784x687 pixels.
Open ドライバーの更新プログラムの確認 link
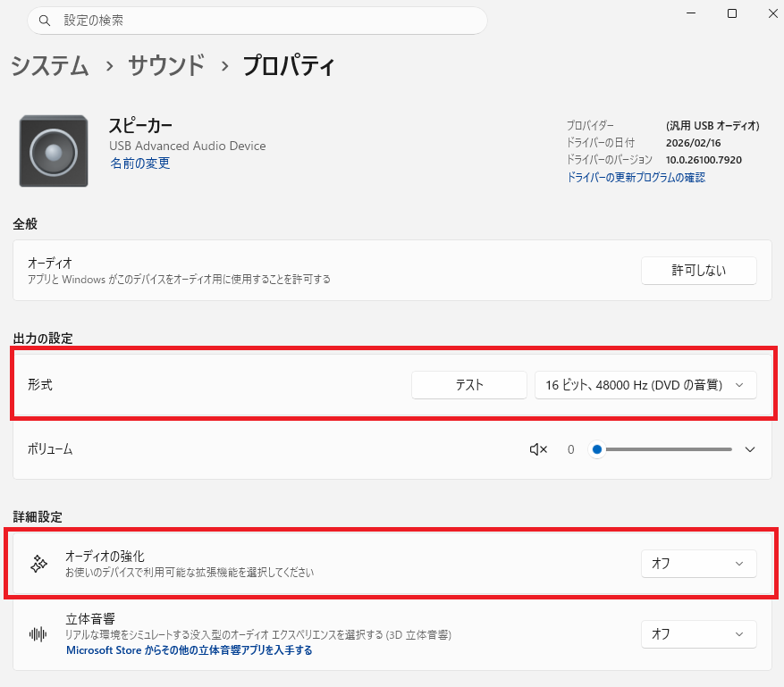pos(636,178)
